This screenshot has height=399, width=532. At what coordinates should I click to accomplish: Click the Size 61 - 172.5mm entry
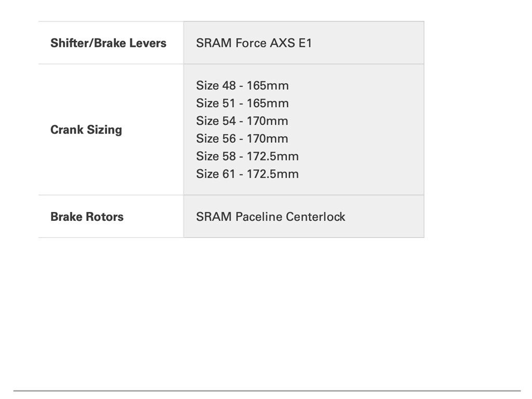(247, 174)
